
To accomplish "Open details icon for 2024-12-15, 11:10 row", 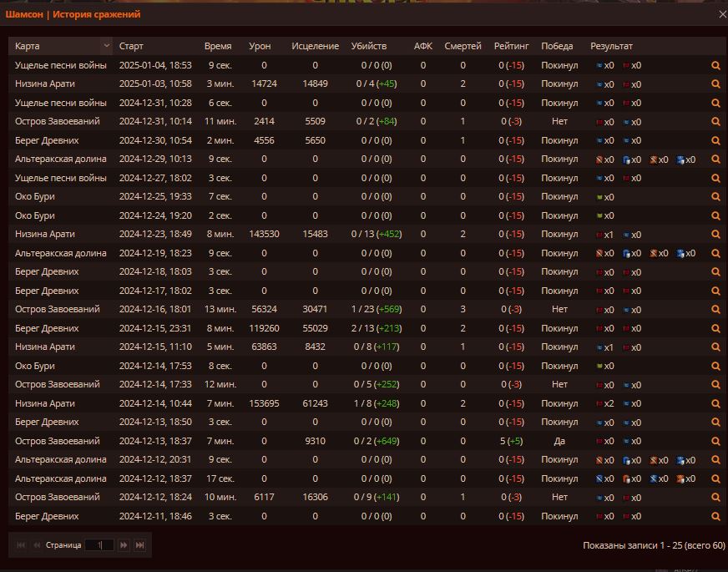I will pos(715,347).
